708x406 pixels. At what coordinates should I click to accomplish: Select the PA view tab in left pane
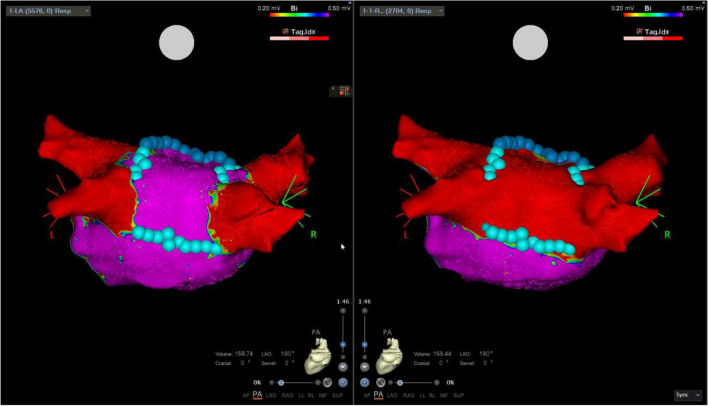pyautogui.click(x=257, y=396)
